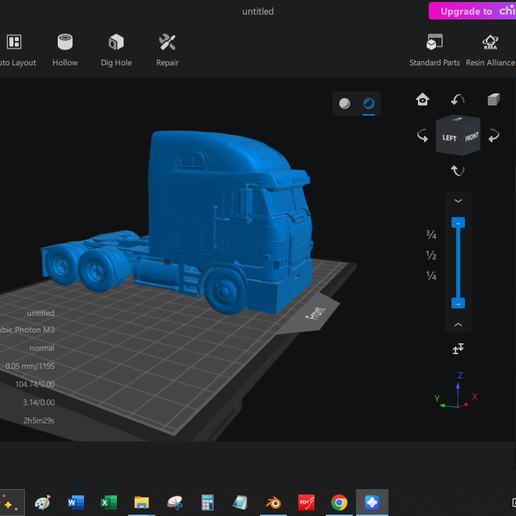Image resolution: width=516 pixels, height=516 pixels.
Task: Open Google Chrome from taskbar
Action: coord(339,502)
